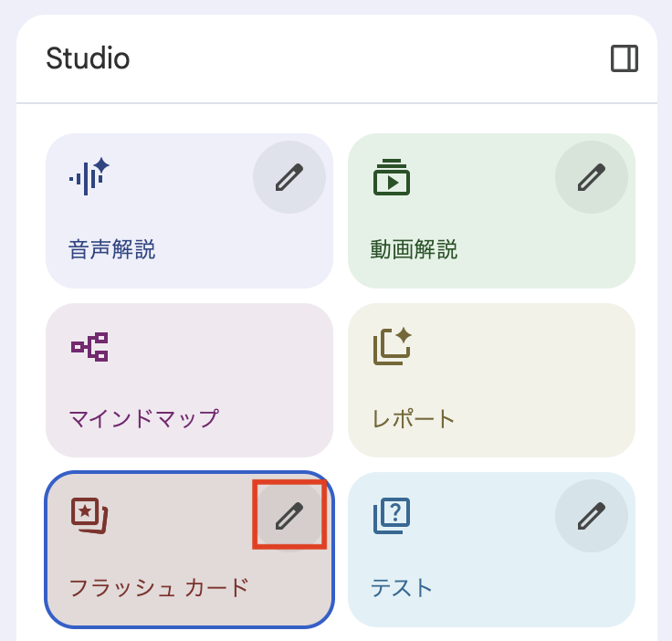Click the video play icon in 動画解説

[x=391, y=177]
